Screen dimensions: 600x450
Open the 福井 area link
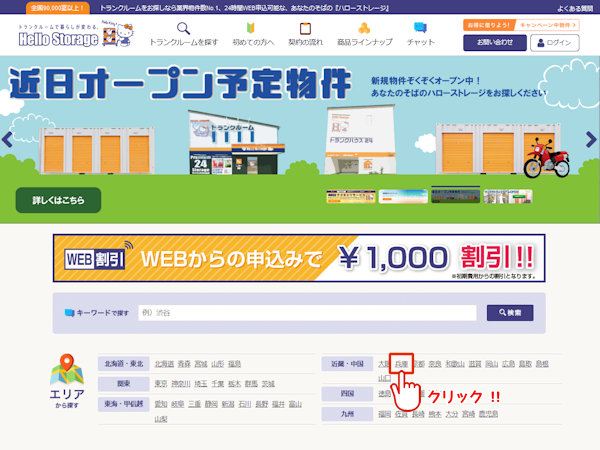279,404
